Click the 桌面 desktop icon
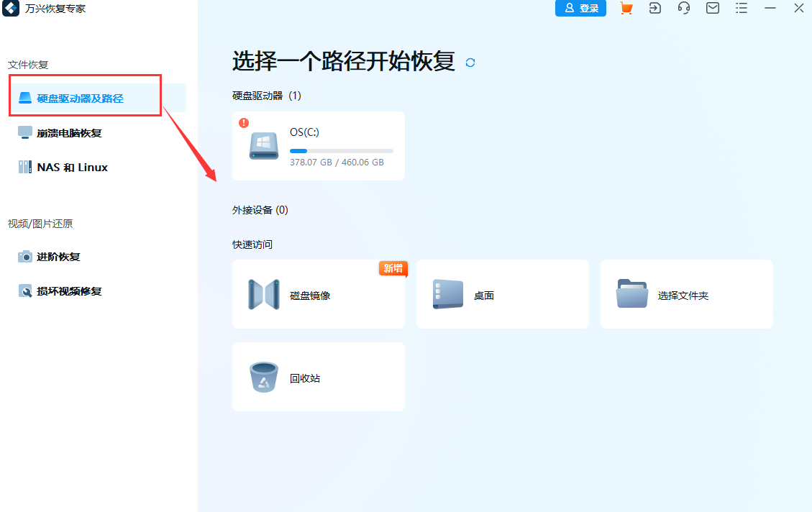 [447, 294]
